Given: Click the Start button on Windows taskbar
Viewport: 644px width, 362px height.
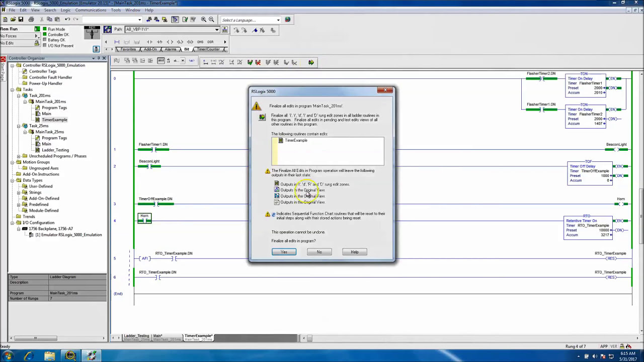Looking at the screenshot, I should pyautogui.click(x=8, y=356).
